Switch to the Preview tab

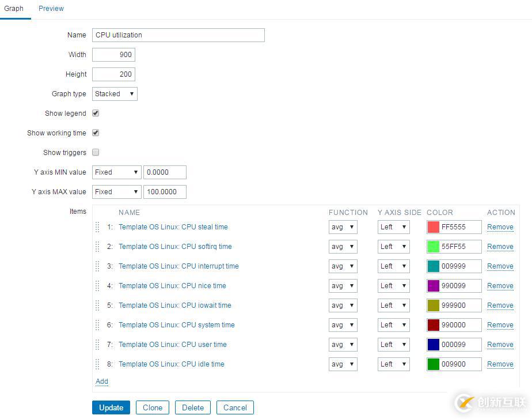click(x=51, y=9)
